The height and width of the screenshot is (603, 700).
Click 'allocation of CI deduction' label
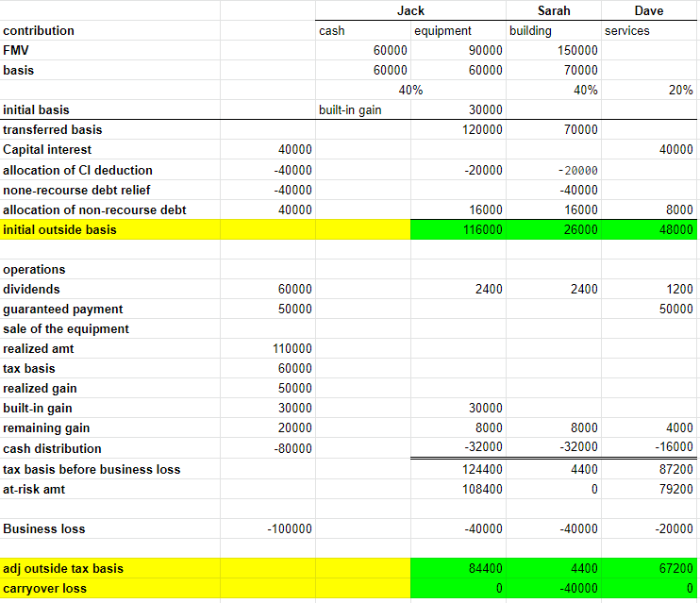point(77,170)
